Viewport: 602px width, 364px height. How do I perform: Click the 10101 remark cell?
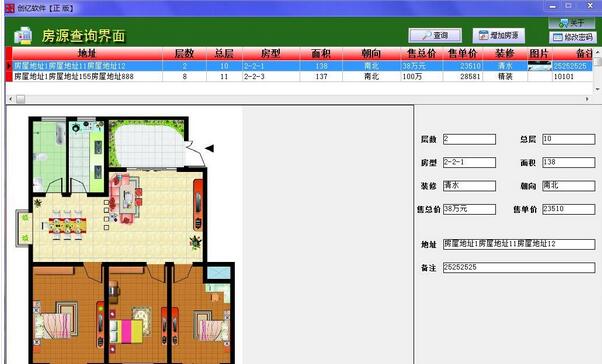572,76
